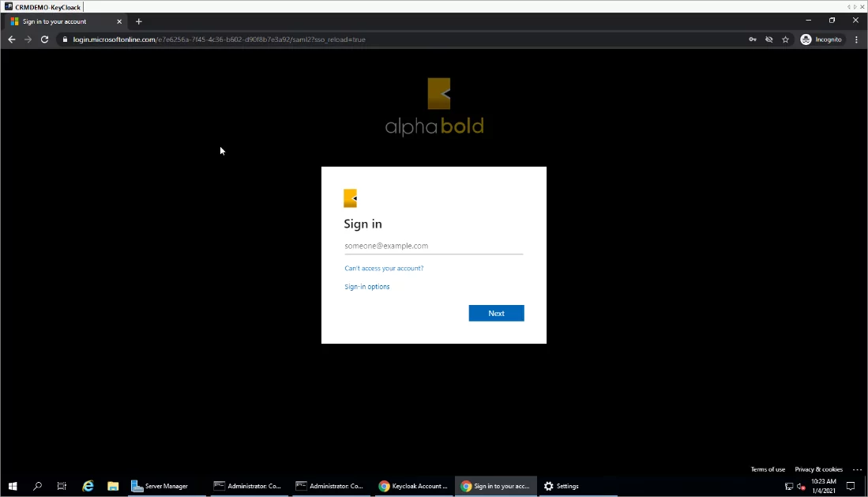868x497 pixels.
Task: Reload the sign-in page
Action: 45,40
